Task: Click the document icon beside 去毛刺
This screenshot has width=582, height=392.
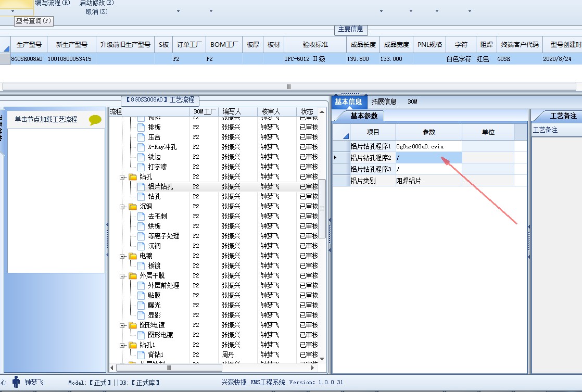Action: click(141, 216)
